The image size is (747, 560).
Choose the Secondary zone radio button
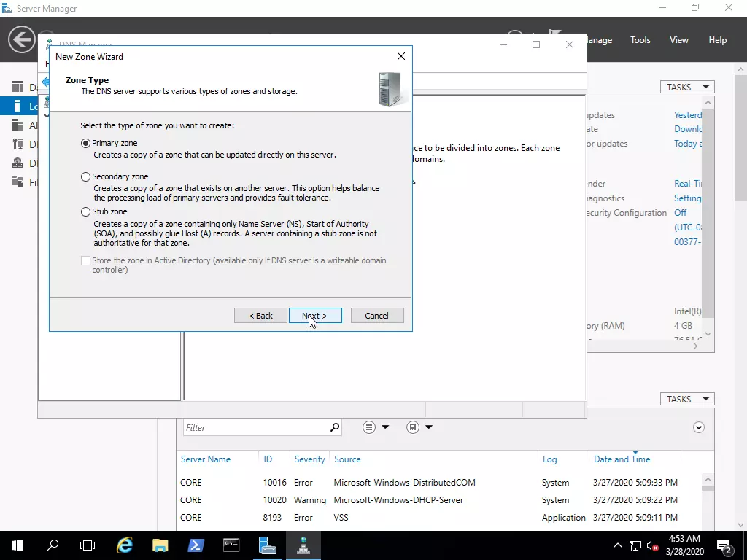[x=86, y=176]
